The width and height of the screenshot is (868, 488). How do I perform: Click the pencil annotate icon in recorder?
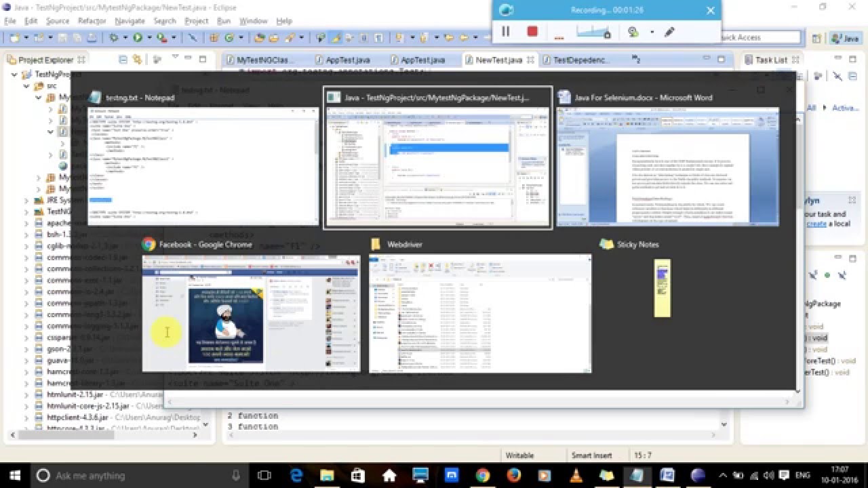pyautogui.click(x=670, y=32)
